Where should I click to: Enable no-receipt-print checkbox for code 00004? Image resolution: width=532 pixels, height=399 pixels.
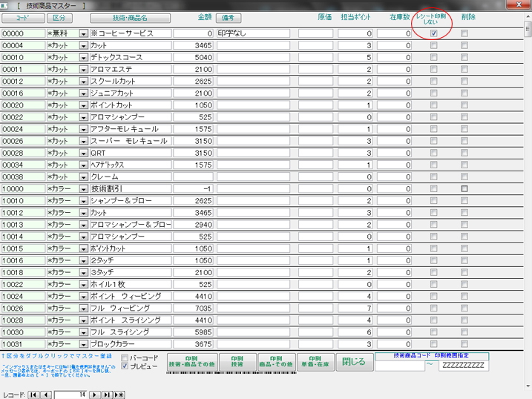tap(433, 45)
